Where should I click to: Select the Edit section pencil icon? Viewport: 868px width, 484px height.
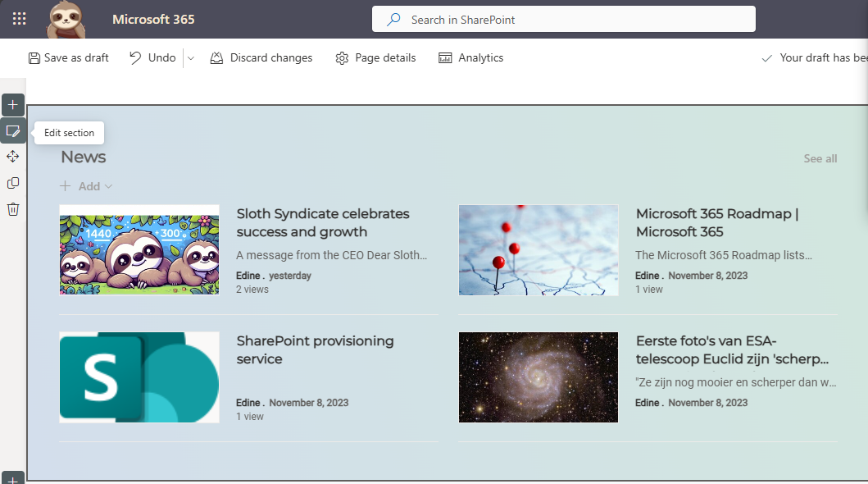(12, 131)
